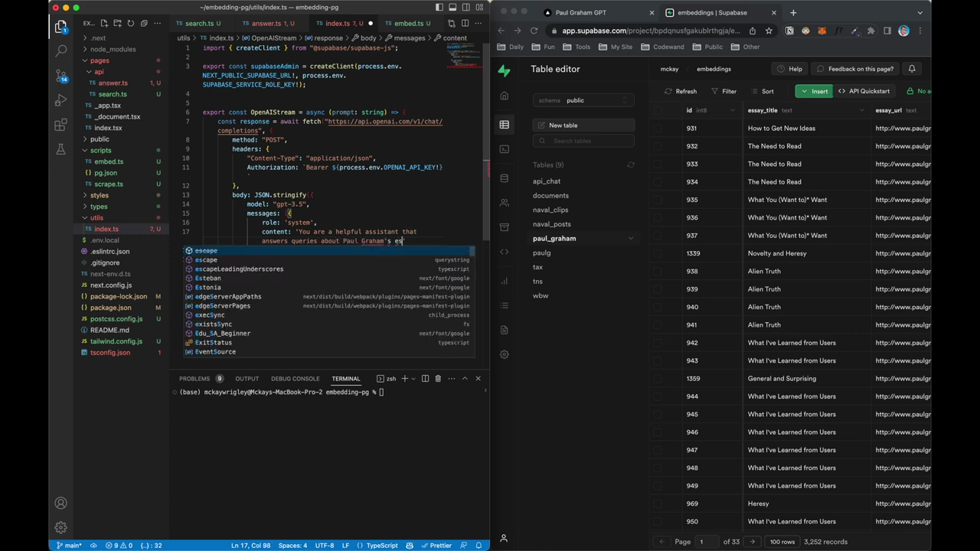980x551 pixels.
Task: Click the Filter button
Action: pos(724,91)
